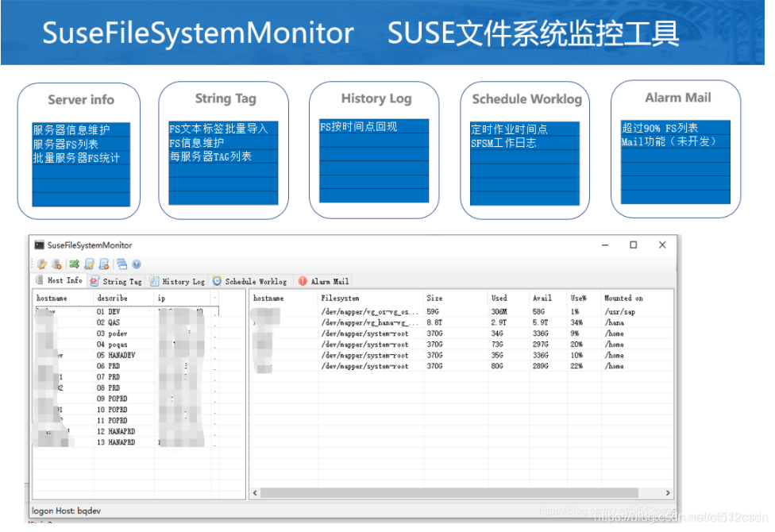Screen dimensions: 775x532
Task: Click the 8.8T size cell
Action: click(x=434, y=323)
